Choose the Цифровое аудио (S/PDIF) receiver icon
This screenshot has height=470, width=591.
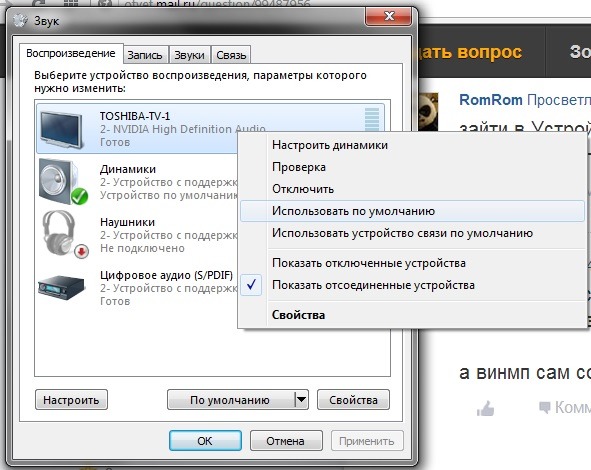(x=61, y=287)
